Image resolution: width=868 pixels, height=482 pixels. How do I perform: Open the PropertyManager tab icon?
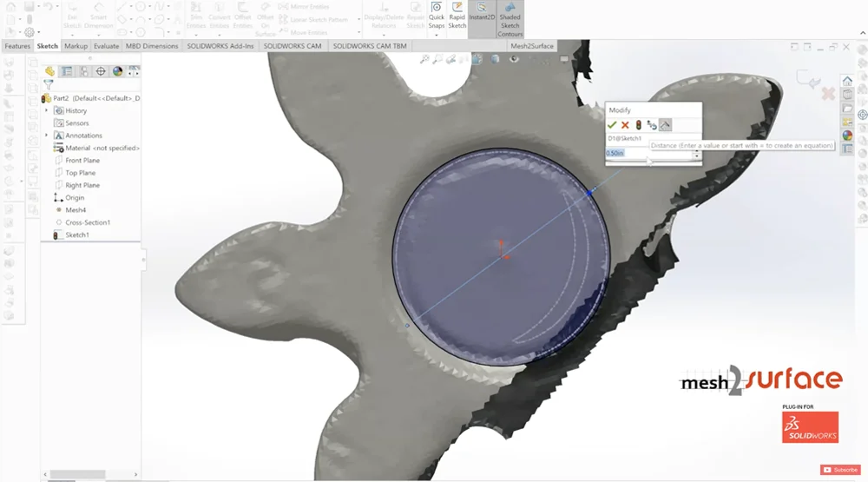click(x=67, y=71)
